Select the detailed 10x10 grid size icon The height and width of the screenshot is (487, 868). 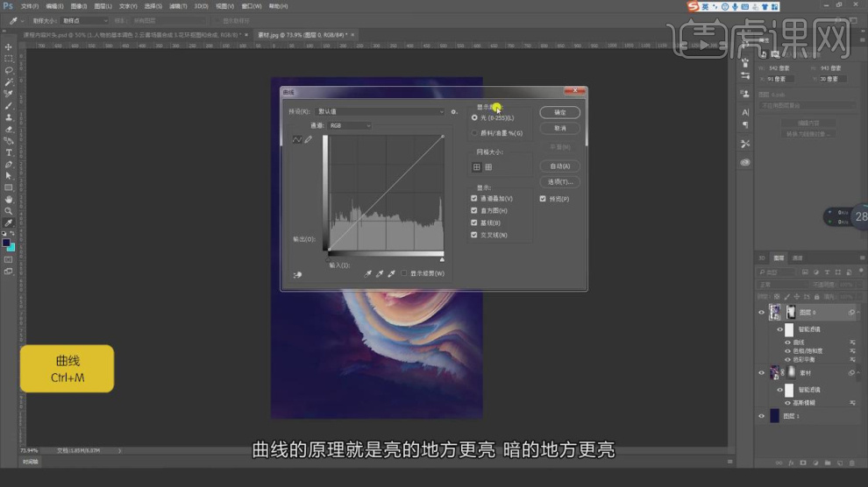point(489,167)
